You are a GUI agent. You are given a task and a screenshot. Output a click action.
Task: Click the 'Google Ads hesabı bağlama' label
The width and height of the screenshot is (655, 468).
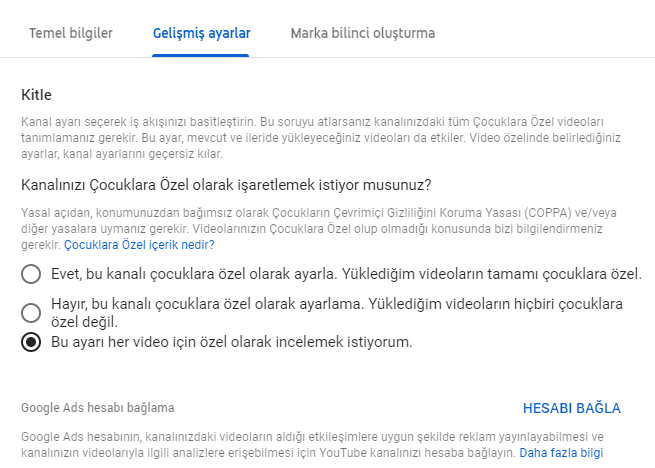(x=98, y=408)
